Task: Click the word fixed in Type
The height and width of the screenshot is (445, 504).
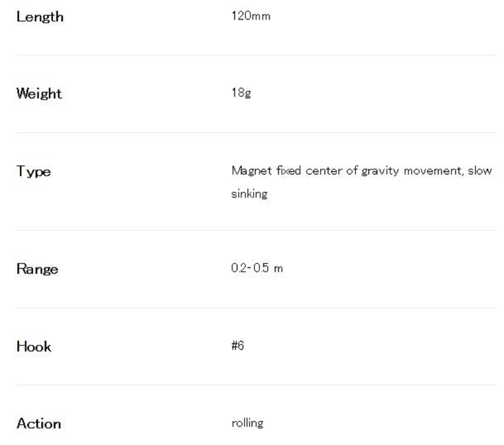Action: 289,171
